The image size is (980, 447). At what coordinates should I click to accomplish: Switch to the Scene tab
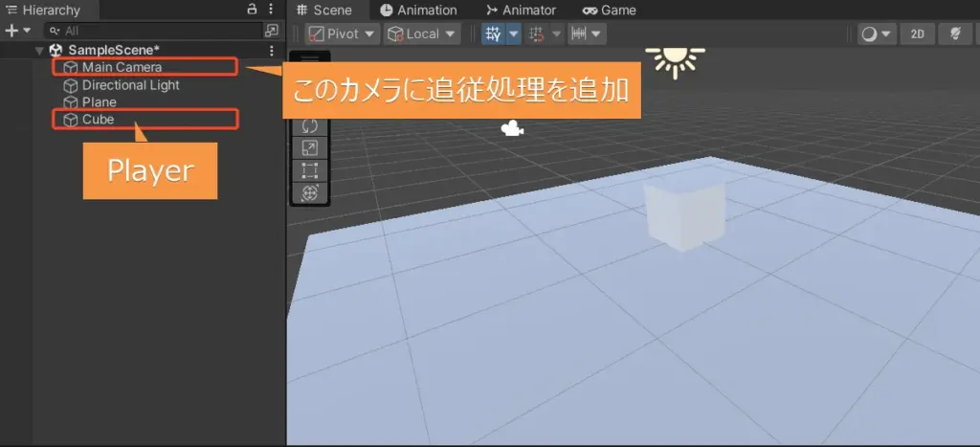pyautogui.click(x=325, y=10)
